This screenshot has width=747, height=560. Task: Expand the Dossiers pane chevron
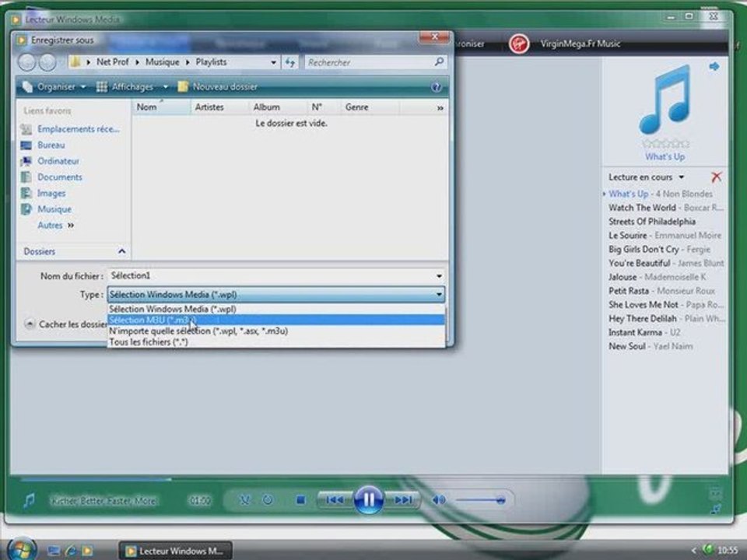click(122, 251)
